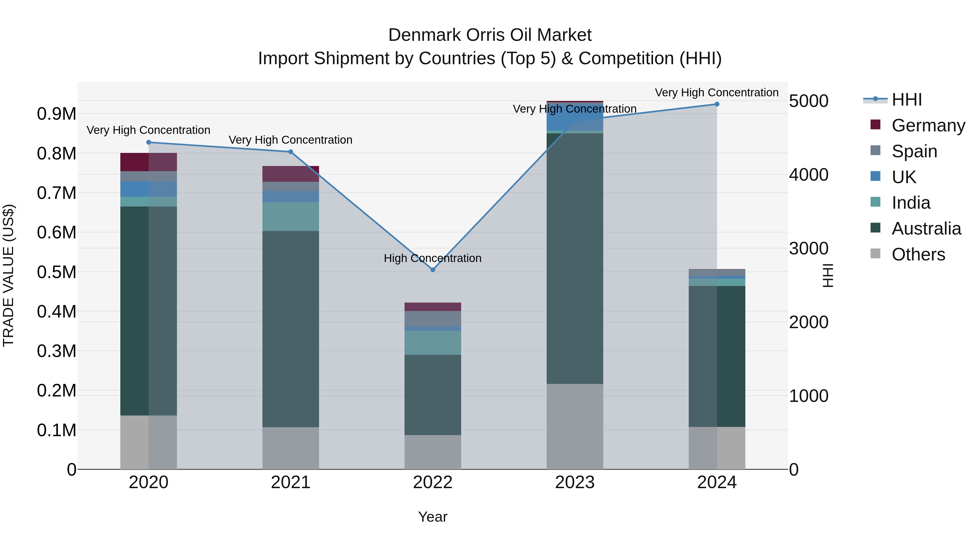This screenshot has width=980, height=551.
Task: Click 'Very High Concentration' label above 2024
Action: click(x=717, y=93)
